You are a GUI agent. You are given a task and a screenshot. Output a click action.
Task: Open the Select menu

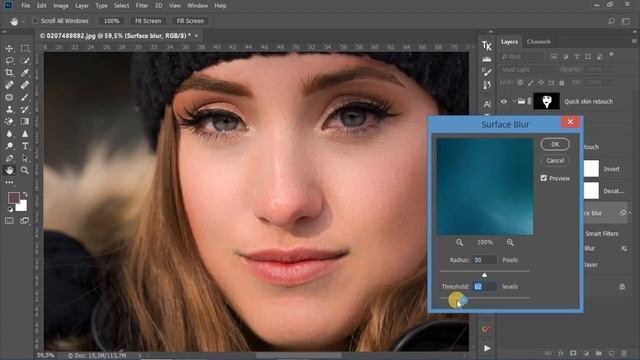click(x=121, y=6)
